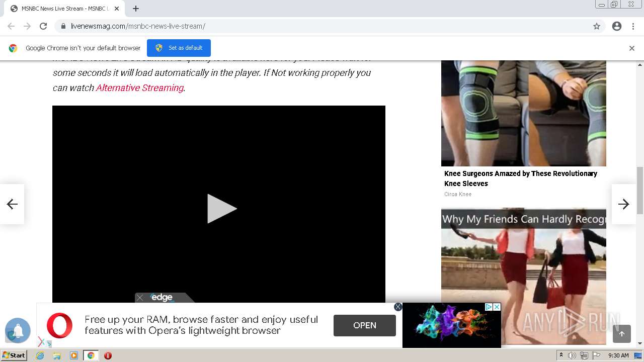Image resolution: width=644 pixels, height=362 pixels.
Task: Open the Why My Friends ad thumbnail
Action: click(x=524, y=277)
